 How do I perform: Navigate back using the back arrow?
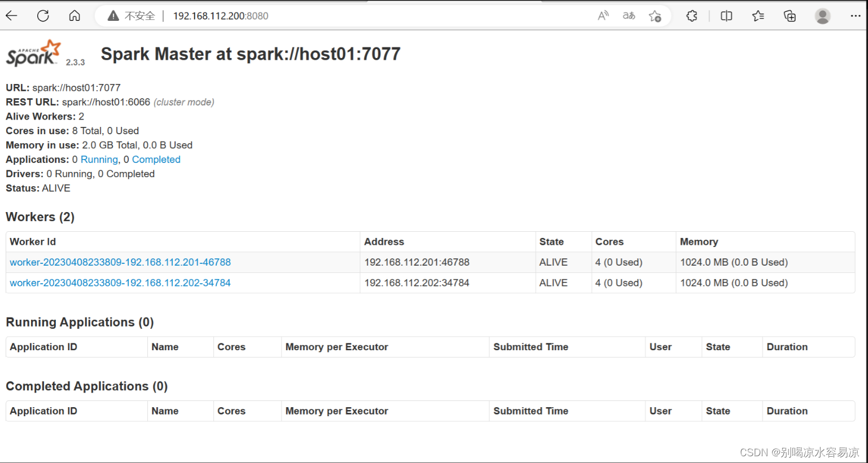pos(11,15)
